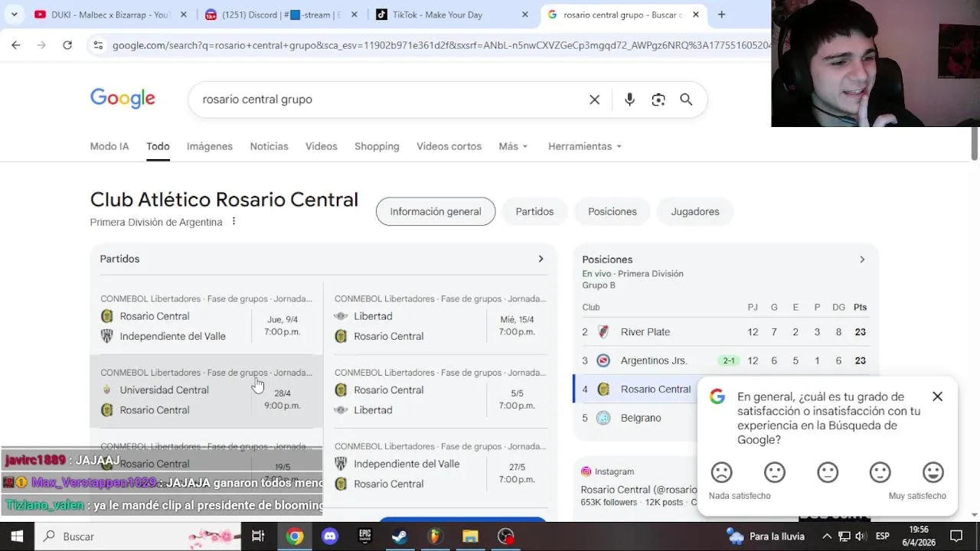Open the volume control in tray
The image size is (980, 551).
tap(861, 536)
